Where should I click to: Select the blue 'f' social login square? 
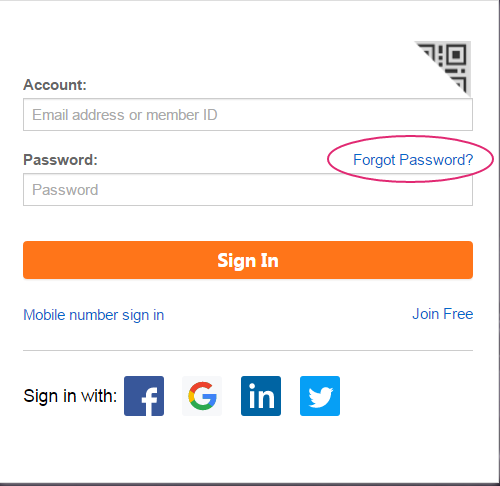[144, 396]
